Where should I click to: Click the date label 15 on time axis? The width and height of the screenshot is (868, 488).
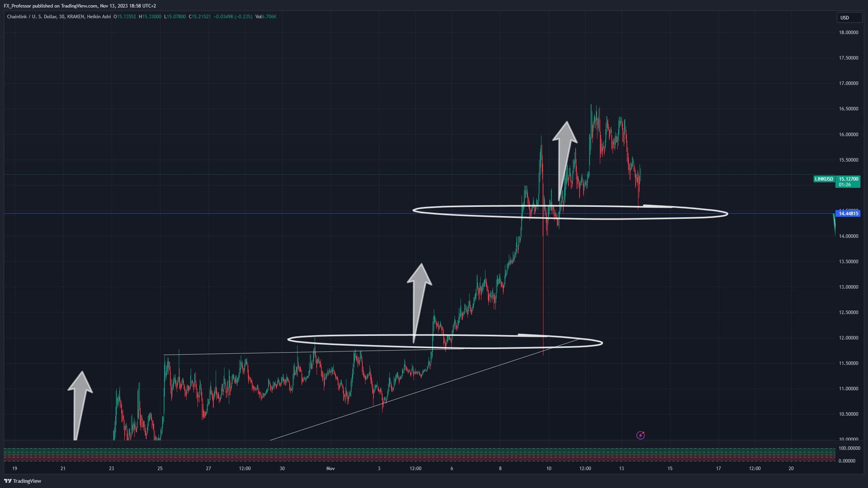pyautogui.click(x=670, y=469)
